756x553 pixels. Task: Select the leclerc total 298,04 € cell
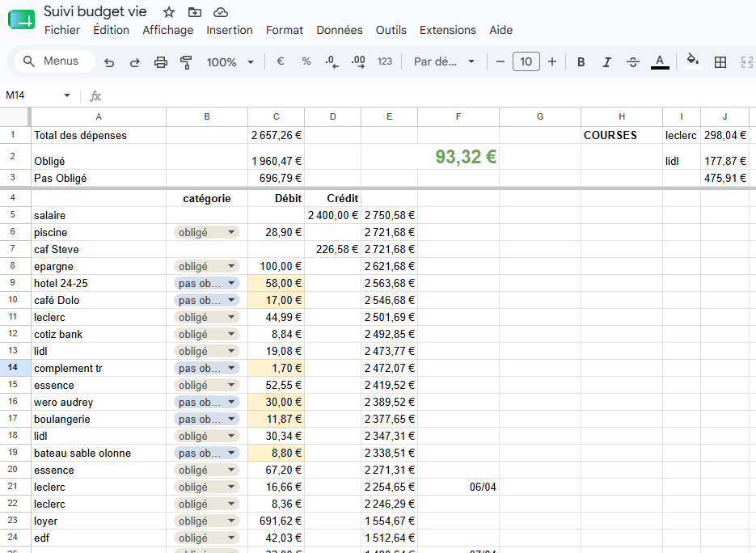tap(724, 136)
